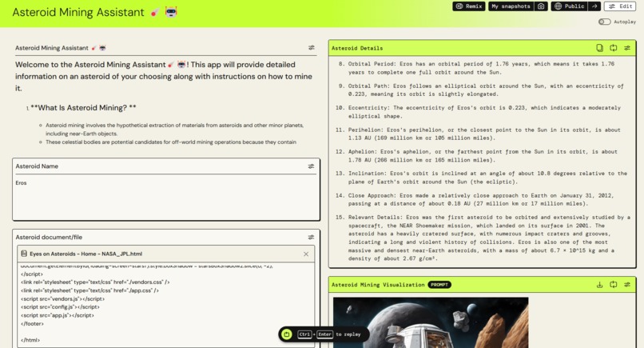Download the Asteroid Mining Visualization image
This screenshot has height=348, width=644.
[x=599, y=285]
